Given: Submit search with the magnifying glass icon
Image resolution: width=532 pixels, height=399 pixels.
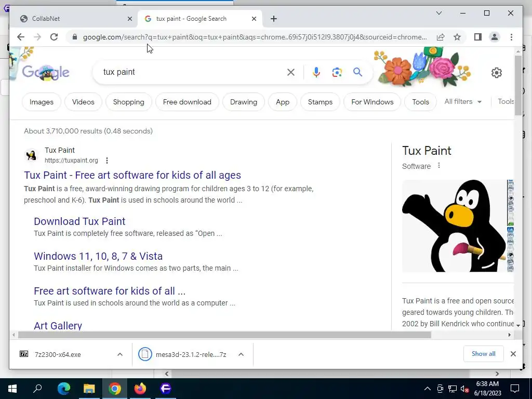Looking at the screenshot, I should pos(357,72).
